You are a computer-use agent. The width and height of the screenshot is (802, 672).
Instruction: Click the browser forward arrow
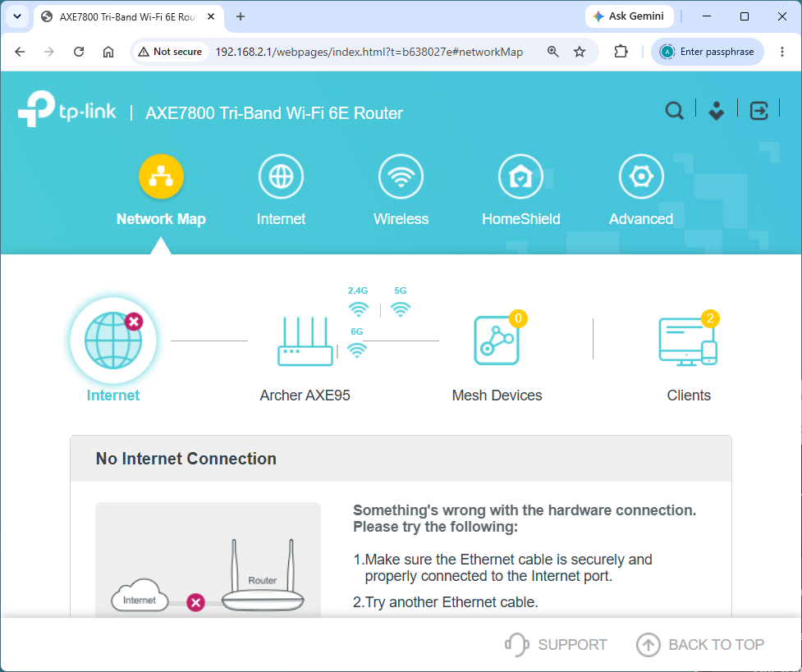[49, 52]
